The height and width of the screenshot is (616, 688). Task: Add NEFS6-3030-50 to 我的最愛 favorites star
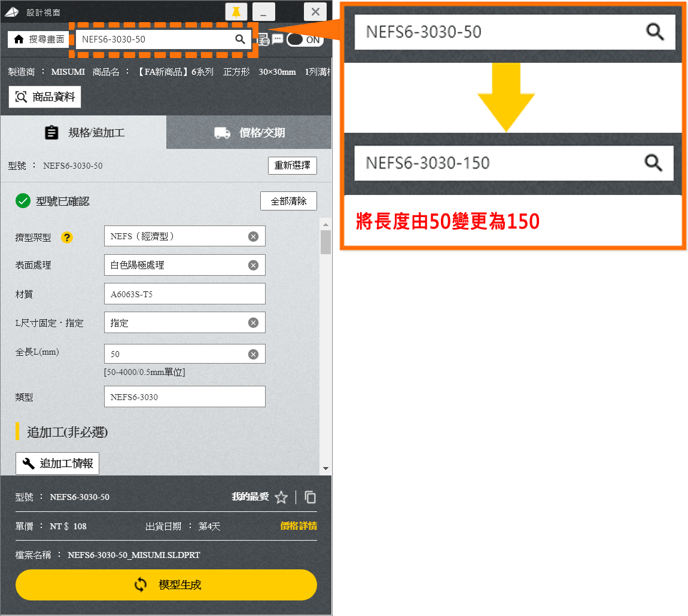(281, 497)
